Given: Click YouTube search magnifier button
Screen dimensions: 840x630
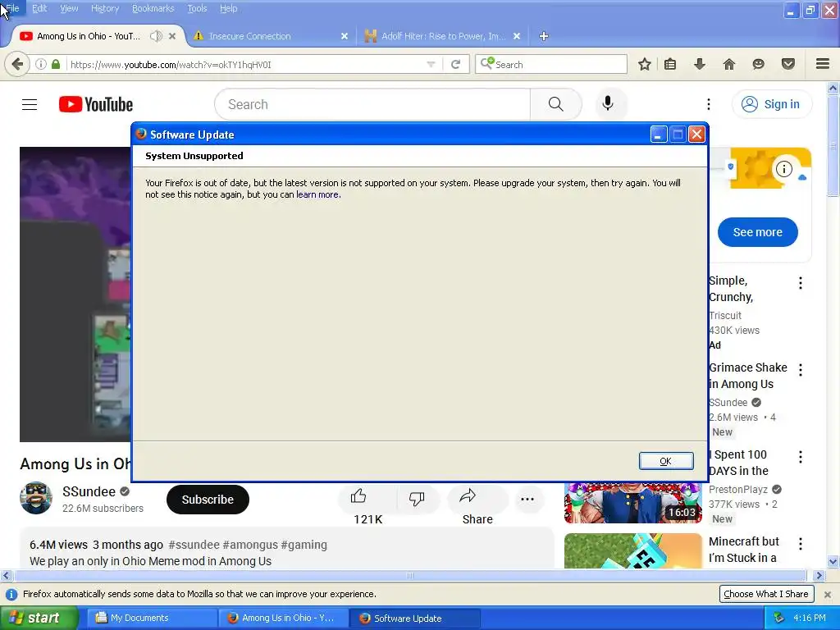Looking at the screenshot, I should click(x=556, y=104).
